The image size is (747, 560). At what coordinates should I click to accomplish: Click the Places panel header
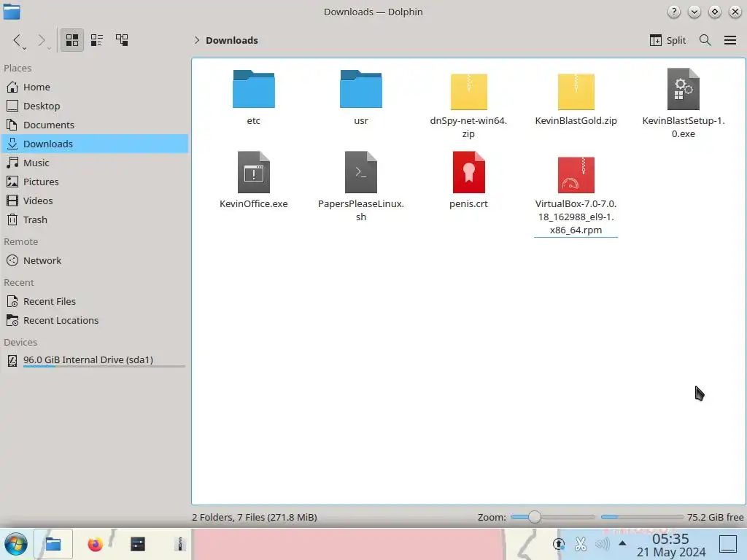(18, 69)
